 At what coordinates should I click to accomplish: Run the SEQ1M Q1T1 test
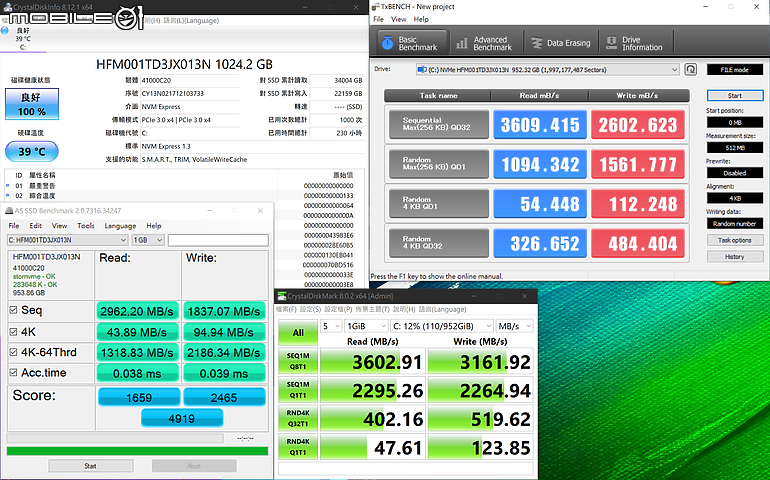point(298,390)
